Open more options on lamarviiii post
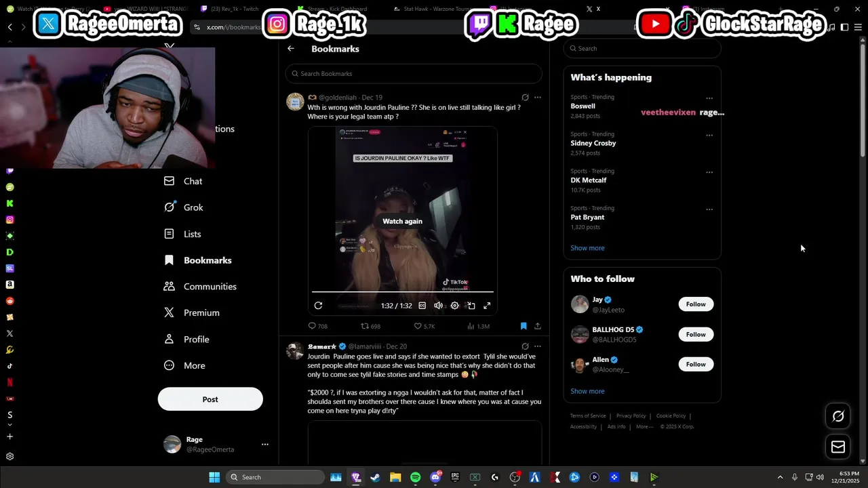868x488 pixels. [x=538, y=346]
